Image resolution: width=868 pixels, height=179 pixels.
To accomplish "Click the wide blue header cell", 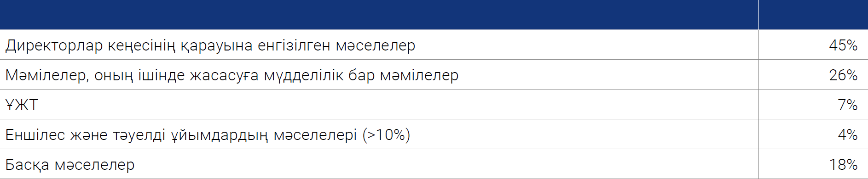I will pyautogui.click(x=379, y=15).
